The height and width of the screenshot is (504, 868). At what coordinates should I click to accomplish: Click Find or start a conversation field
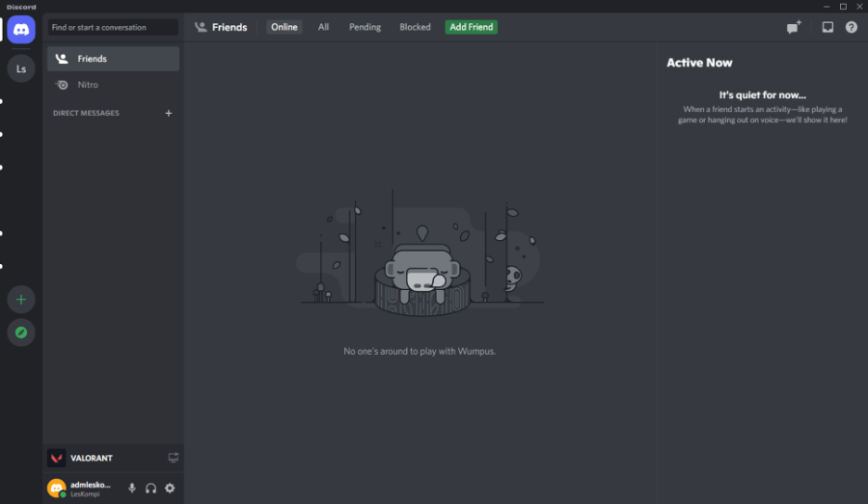click(x=113, y=27)
